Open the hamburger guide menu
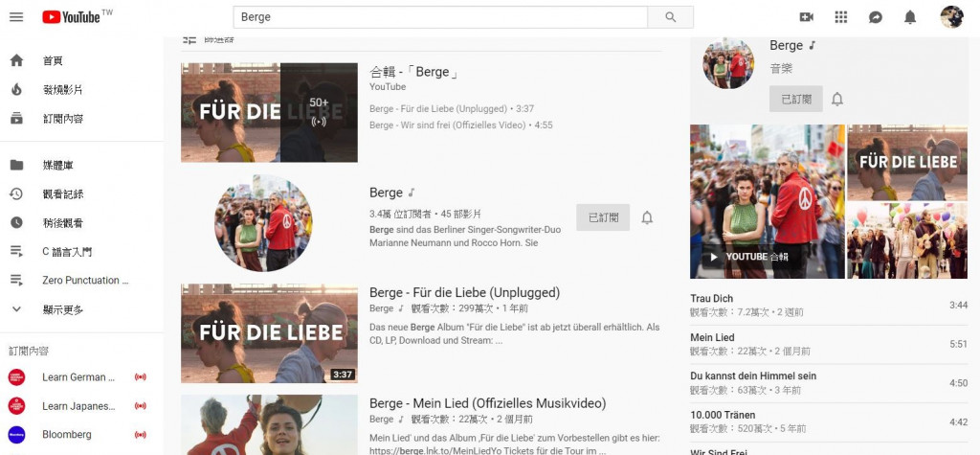 (16, 17)
